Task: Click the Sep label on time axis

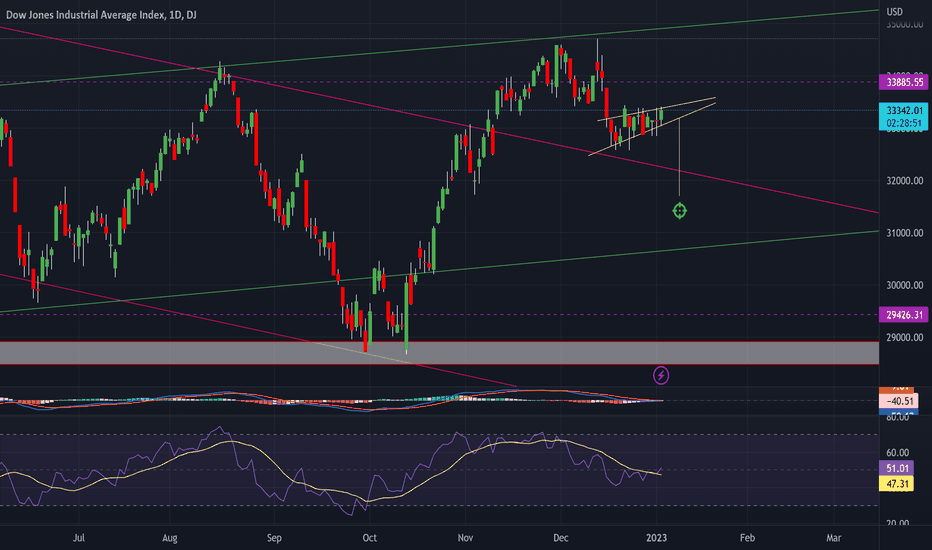Action: coord(274,538)
